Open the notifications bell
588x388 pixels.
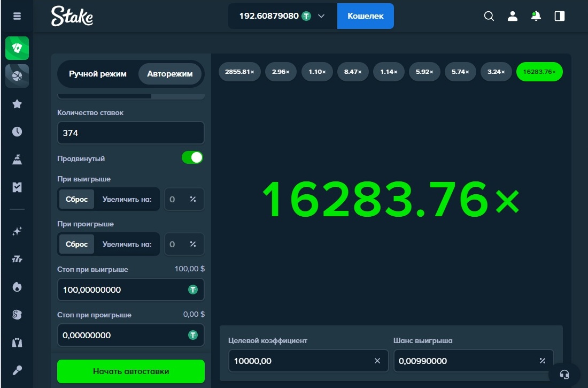click(x=536, y=16)
